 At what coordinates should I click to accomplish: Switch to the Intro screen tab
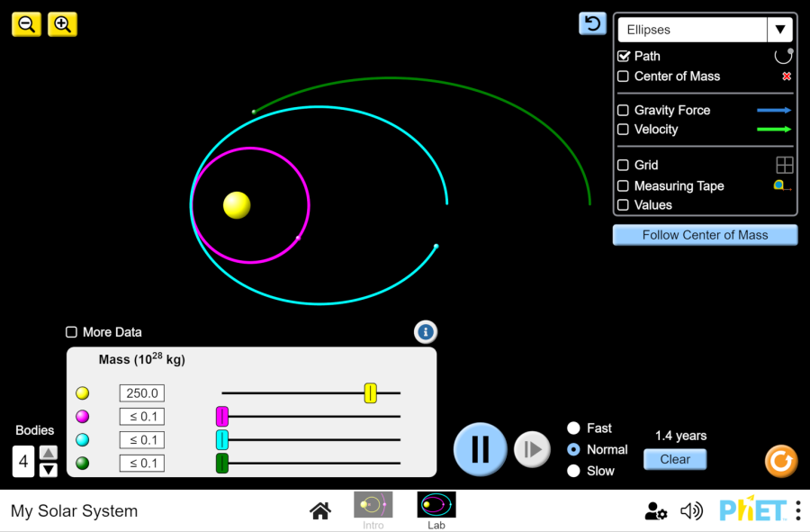click(x=373, y=510)
